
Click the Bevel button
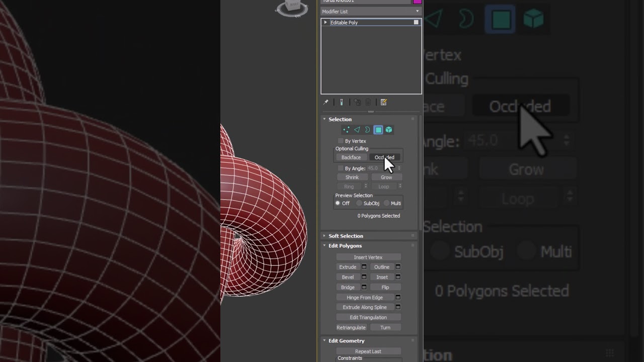[x=348, y=277]
